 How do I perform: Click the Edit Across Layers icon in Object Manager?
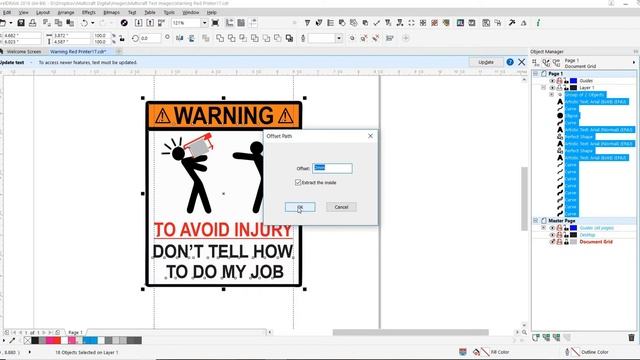point(546,62)
